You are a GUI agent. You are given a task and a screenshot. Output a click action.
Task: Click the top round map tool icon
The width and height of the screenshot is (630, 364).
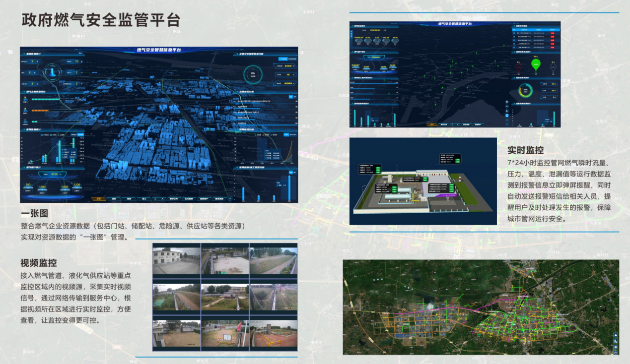[x=506, y=102]
